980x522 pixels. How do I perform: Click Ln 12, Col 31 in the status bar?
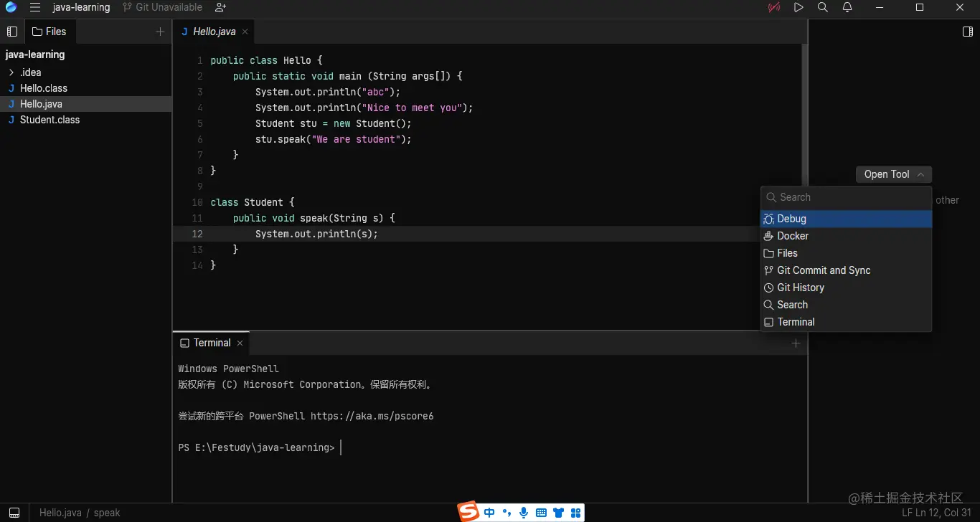tap(945, 512)
